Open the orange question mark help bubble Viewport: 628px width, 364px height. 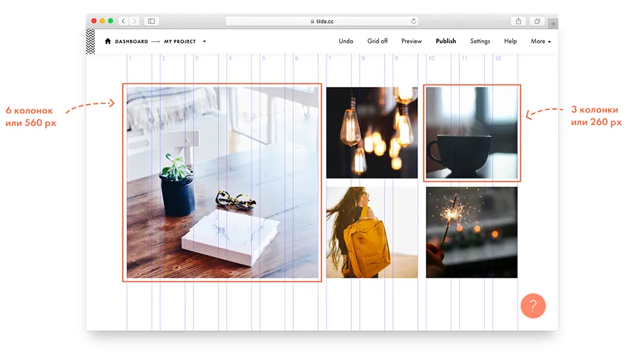point(532,306)
